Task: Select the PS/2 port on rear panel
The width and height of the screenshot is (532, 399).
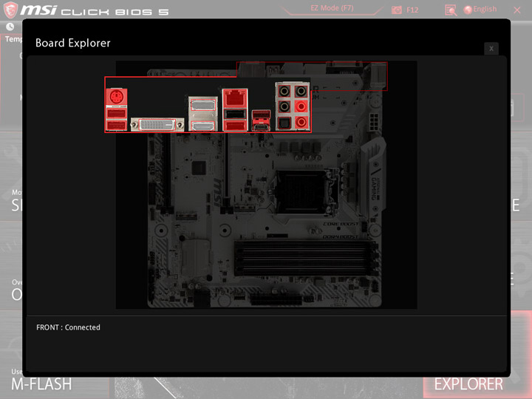Action: (117, 97)
